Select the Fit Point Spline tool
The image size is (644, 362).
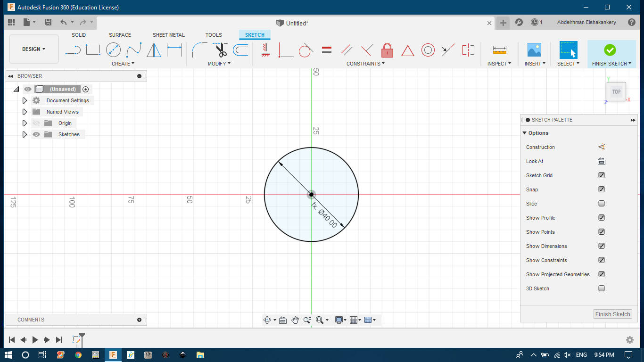click(x=134, y=49)
